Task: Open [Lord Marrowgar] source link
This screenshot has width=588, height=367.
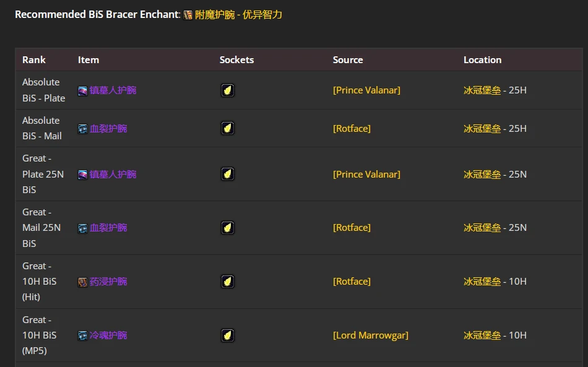Action: [x=370, y=335]
